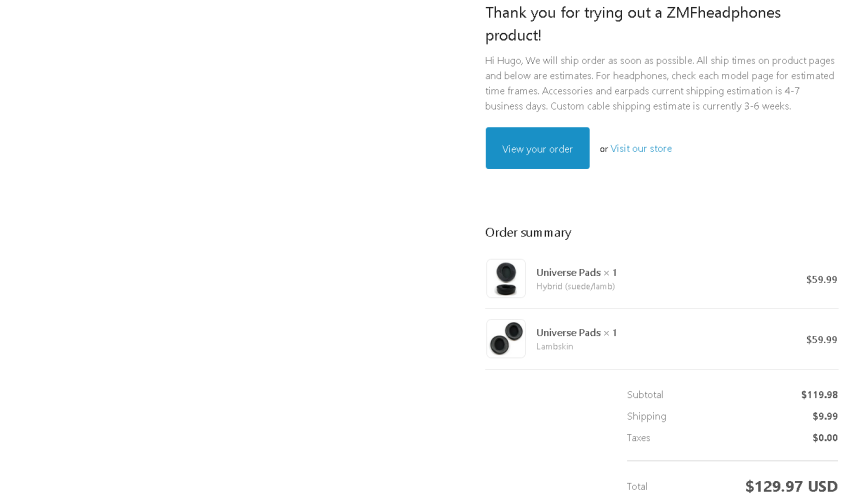The height and width of the screenshot is (500, 857).
Task: Click the $119.98 subtotal amount
Action: click(819, 395)
